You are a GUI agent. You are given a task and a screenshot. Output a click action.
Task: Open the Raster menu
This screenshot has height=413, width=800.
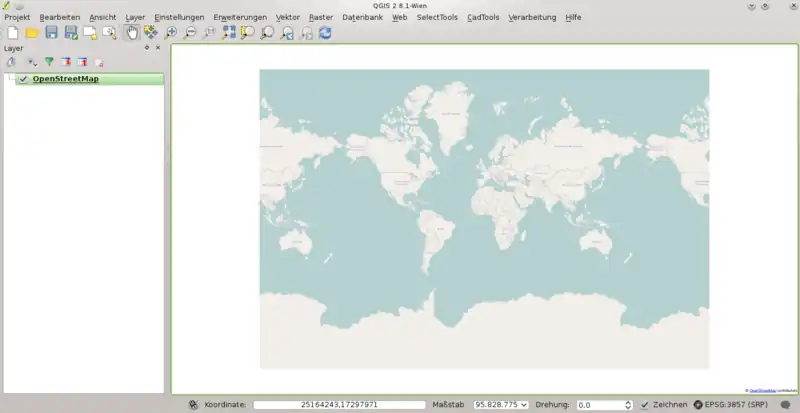point(321,17)
